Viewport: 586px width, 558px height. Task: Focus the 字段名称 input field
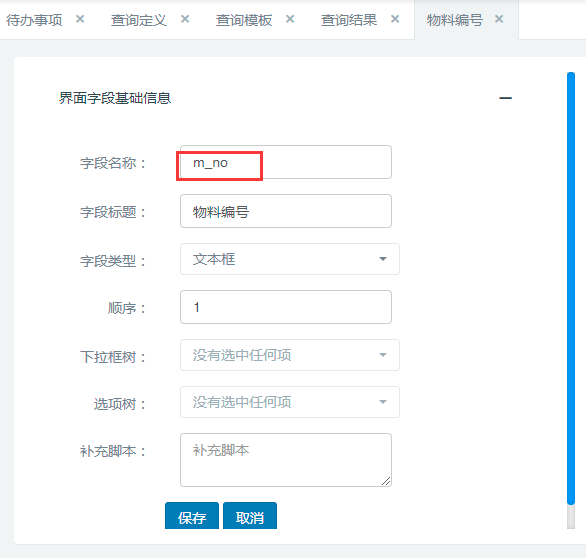[x=286, y=162]
